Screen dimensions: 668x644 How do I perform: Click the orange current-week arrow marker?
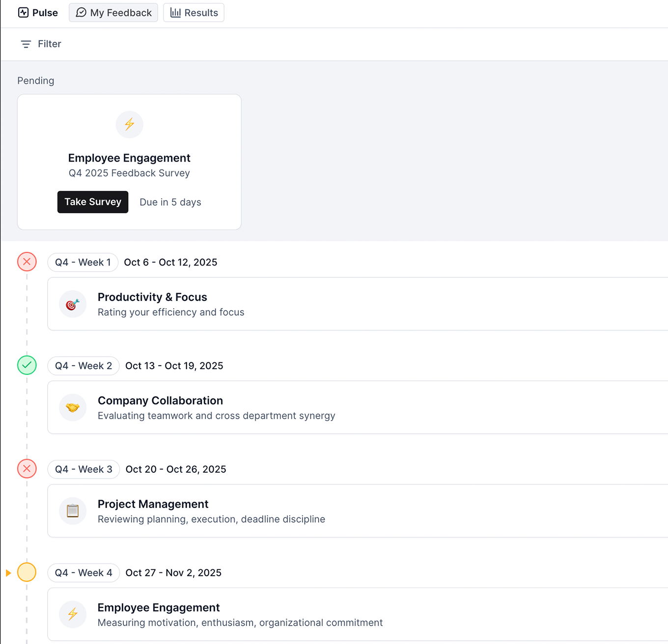coord(8,573)
